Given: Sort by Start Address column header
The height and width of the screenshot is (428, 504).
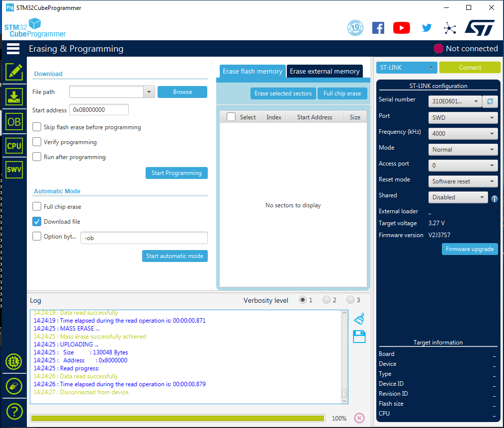Looking at the screenshot, I should click(x=314, y=117).
